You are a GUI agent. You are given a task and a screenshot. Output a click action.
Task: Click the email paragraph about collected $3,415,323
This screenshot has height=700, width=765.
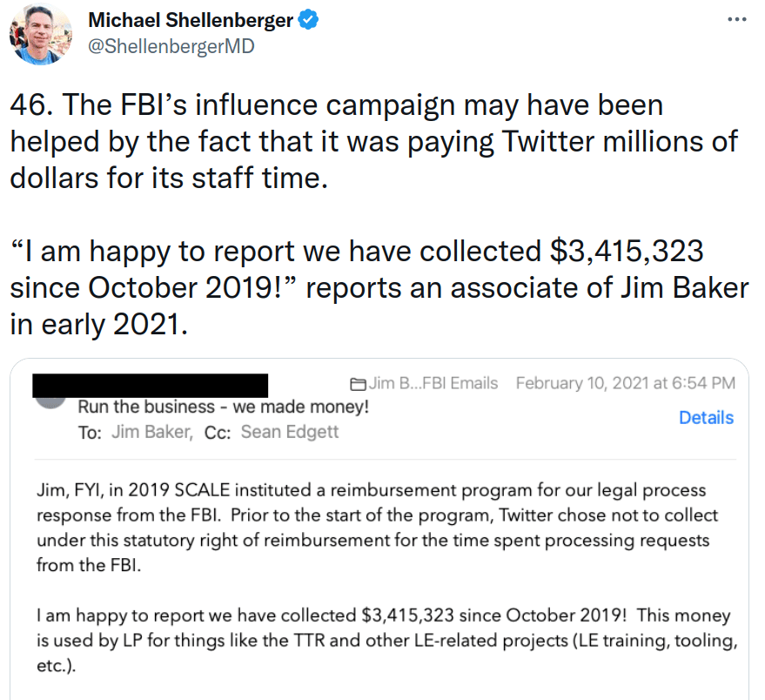tap(387, 640)
